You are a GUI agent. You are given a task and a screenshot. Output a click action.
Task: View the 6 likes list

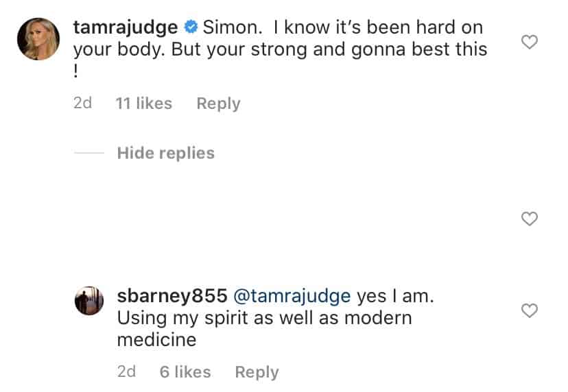pos(185,372)
